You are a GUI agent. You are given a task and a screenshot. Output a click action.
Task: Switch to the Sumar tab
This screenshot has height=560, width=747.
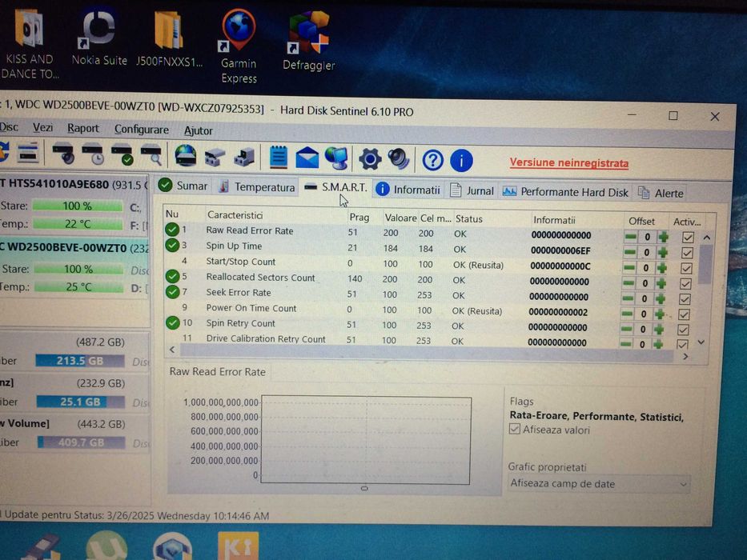tap(183, 186)
